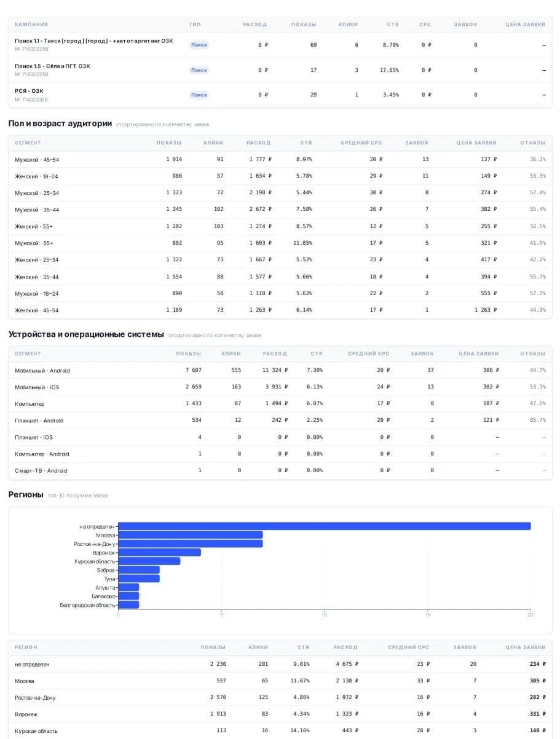Select the Ростов-на-Дону row name in the regions table
This screenshot has height=739, width=560.
click(35, 698)
